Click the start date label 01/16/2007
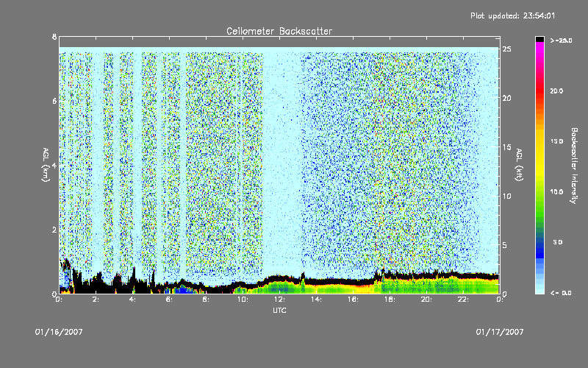 click(x=59, y=332)
